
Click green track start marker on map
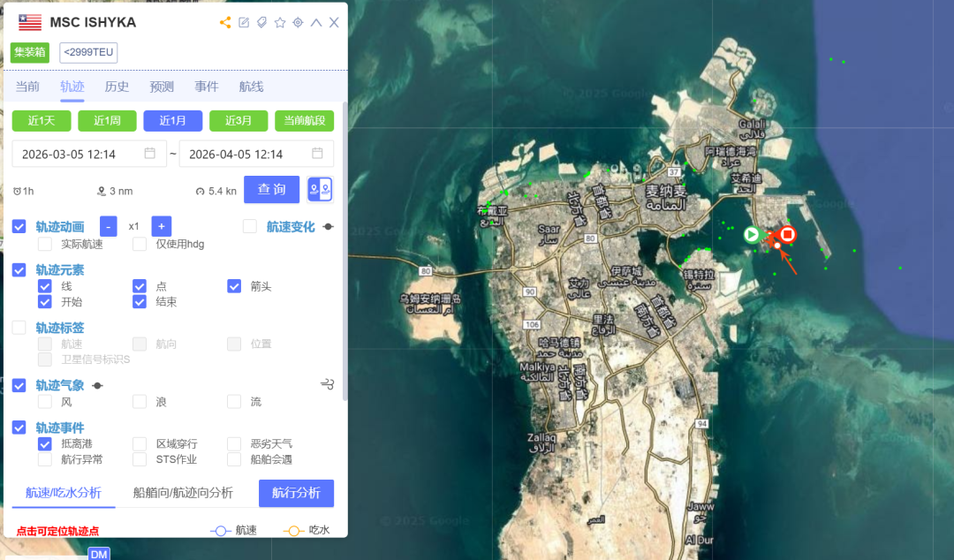click(751, 234)
